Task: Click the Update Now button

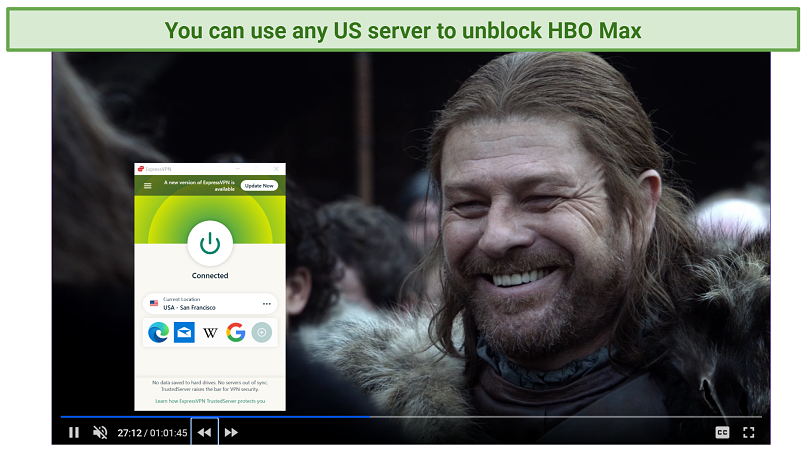Action: coord(259,186)
